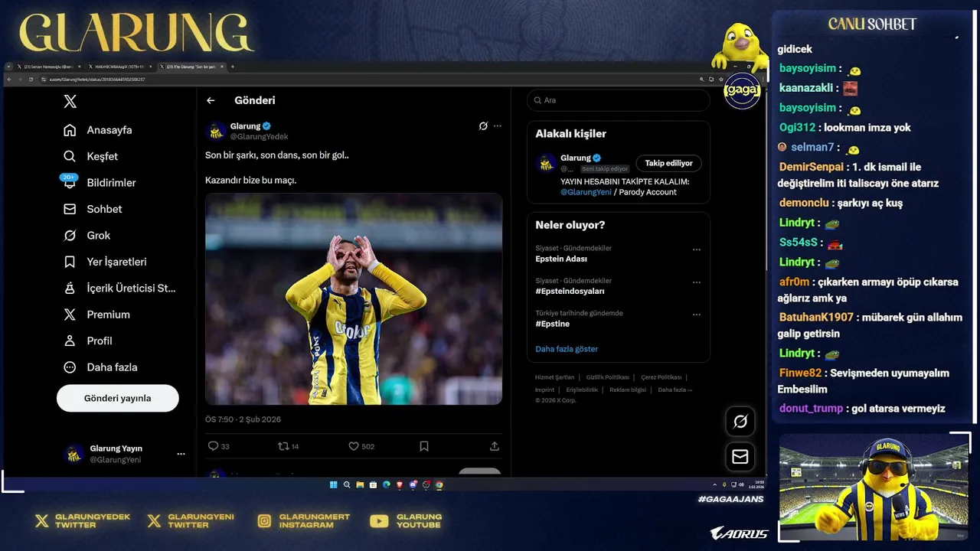Screen dimensions: 980x551
Task: Open the floating Grok button
Action: [740, 422]
